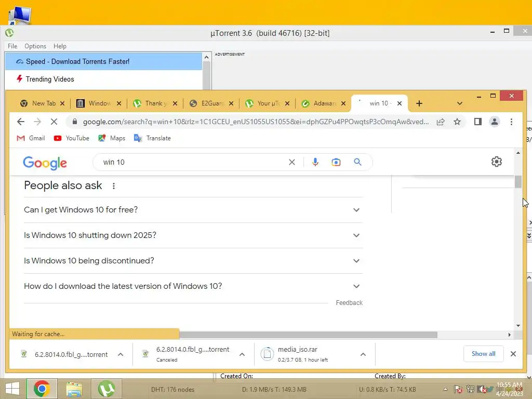Viewport: 532px width, 399px height.
Task: Open the Windows Start button
Action: click(12, 389)
